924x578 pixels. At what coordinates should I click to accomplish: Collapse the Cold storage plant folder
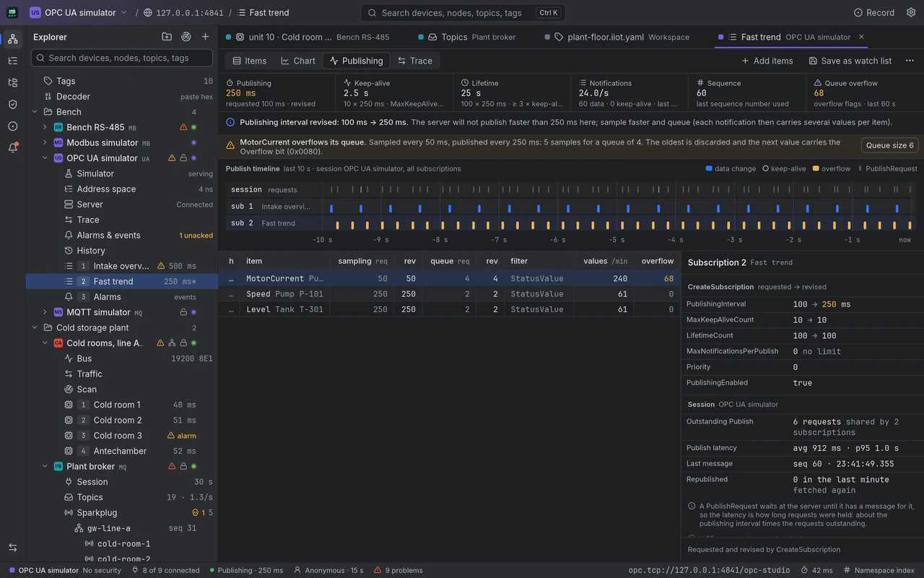pyautogui.click(x=35, y=328)
